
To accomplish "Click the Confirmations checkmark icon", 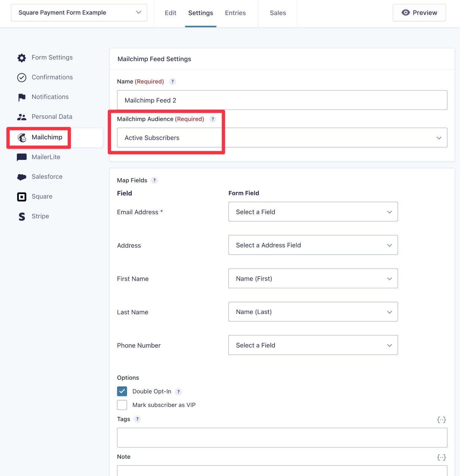I will [21, 77].
